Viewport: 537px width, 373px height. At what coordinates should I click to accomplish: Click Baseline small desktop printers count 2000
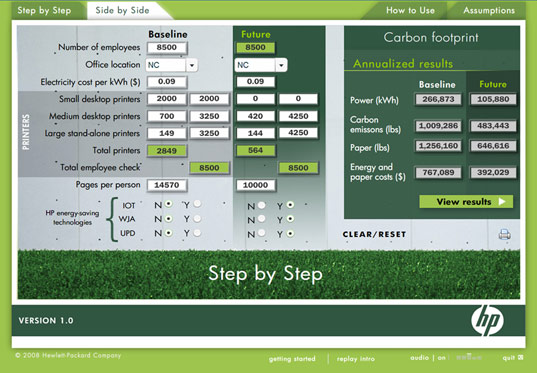point(167,99)
